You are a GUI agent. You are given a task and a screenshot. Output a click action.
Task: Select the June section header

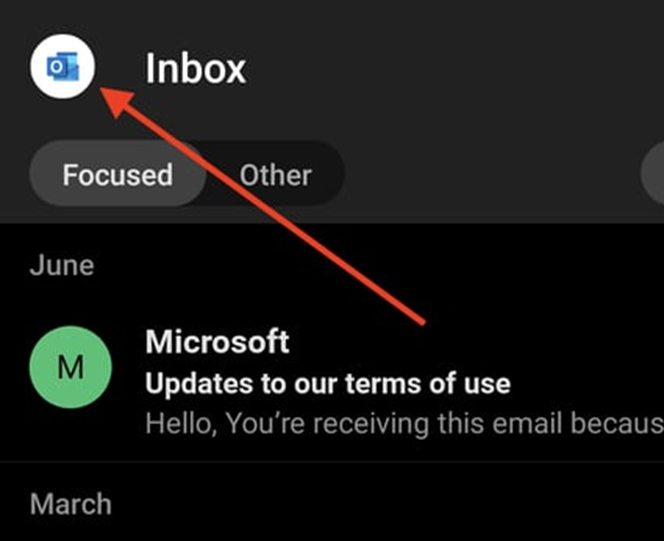point(62,265)
